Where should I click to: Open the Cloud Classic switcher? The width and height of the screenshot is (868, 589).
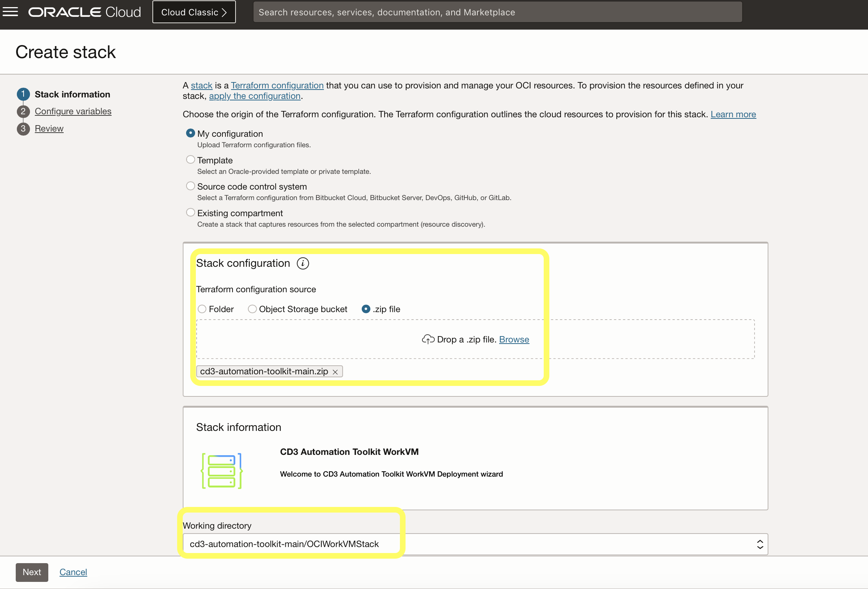click(x=194, y=12)
